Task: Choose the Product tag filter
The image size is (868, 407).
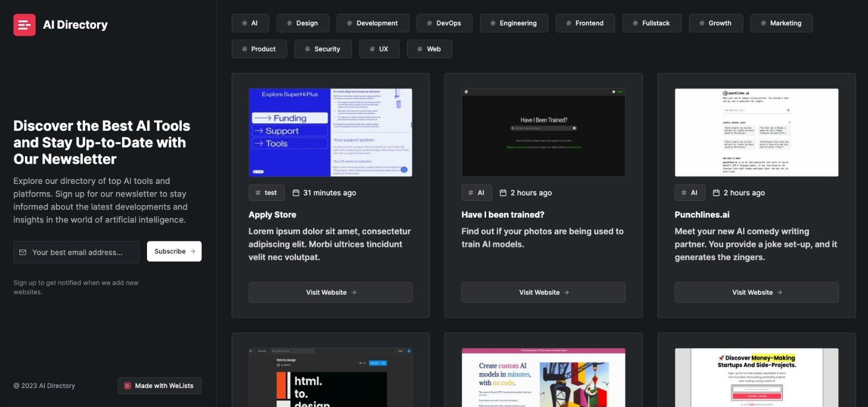Action: click(x=259, y=49)
